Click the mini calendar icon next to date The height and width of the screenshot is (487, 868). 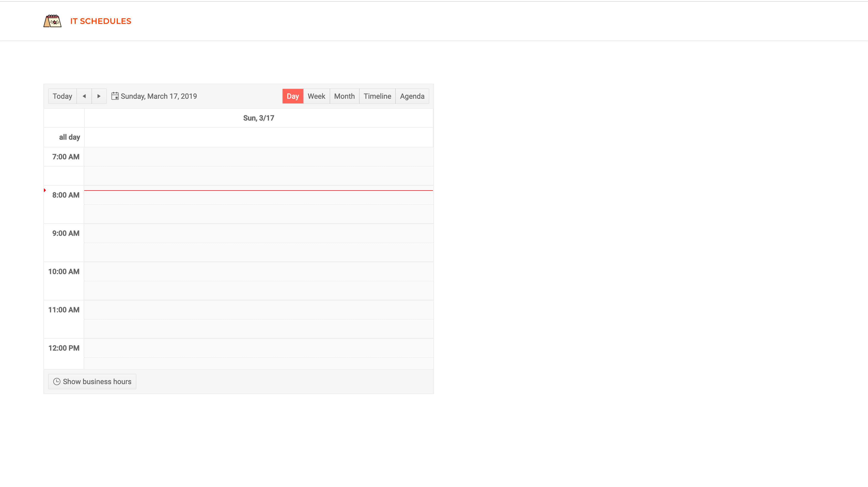pyautogui.click(x=115, y=96)
